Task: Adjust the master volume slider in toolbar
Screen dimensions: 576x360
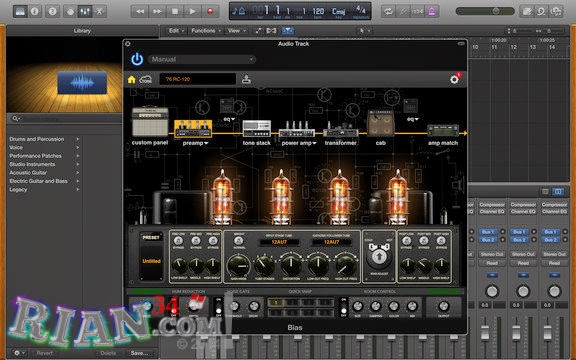Action: click(x=485, y=11)
